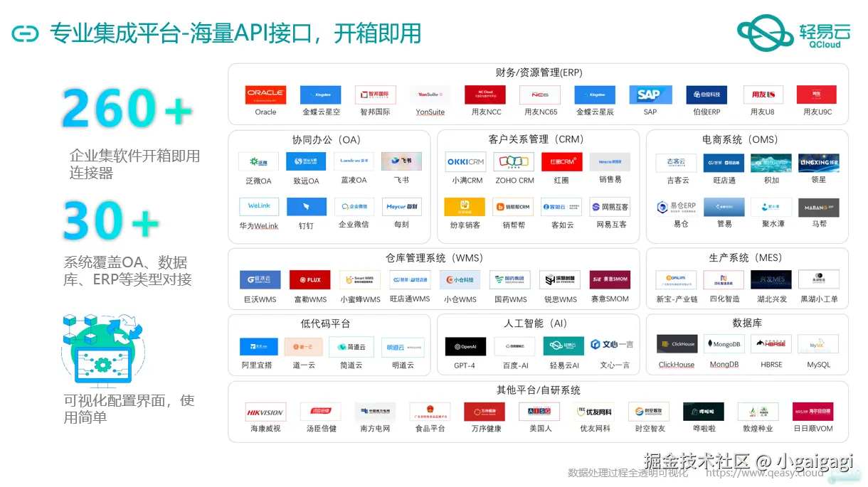Viewport: 868px width, 487px height.
Task: Select the 阿里宜搭 icon in 低代码平台
Action: (x=258, y=346)
